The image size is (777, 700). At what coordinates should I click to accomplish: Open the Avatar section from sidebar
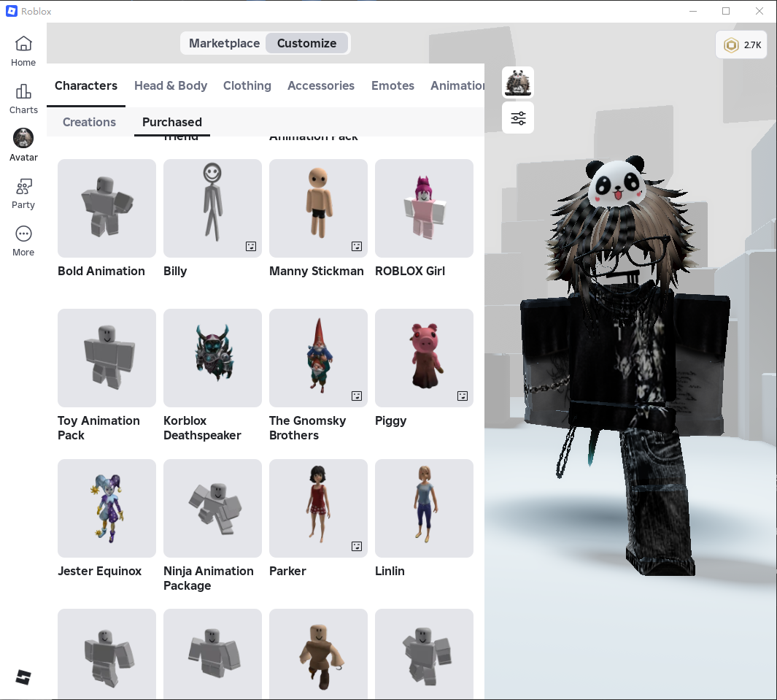tap(23, 143)
